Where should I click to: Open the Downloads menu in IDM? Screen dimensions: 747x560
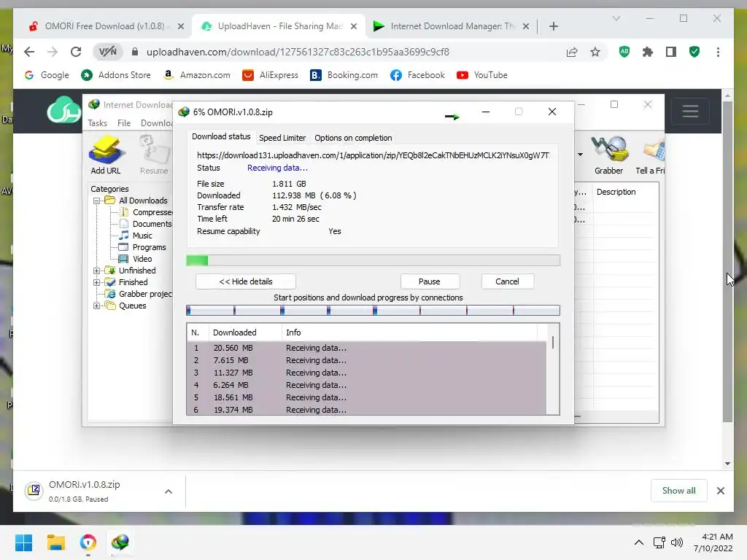pyautogui.click(x=156, y=122)
